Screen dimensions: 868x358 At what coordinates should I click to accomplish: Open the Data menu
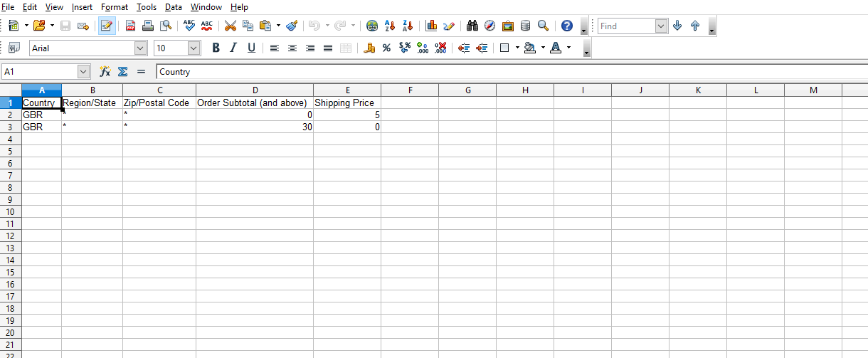point(173,7)
